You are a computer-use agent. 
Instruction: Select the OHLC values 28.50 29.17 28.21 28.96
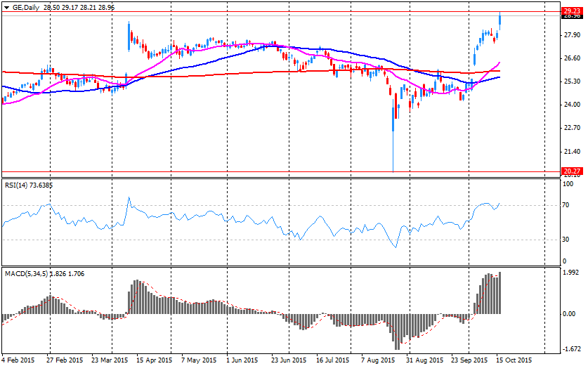pos(79,8)
